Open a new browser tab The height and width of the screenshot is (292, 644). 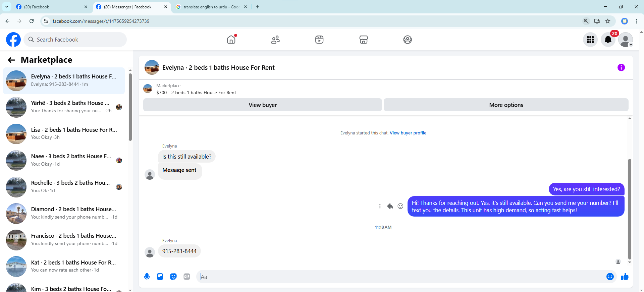(258, 7)
